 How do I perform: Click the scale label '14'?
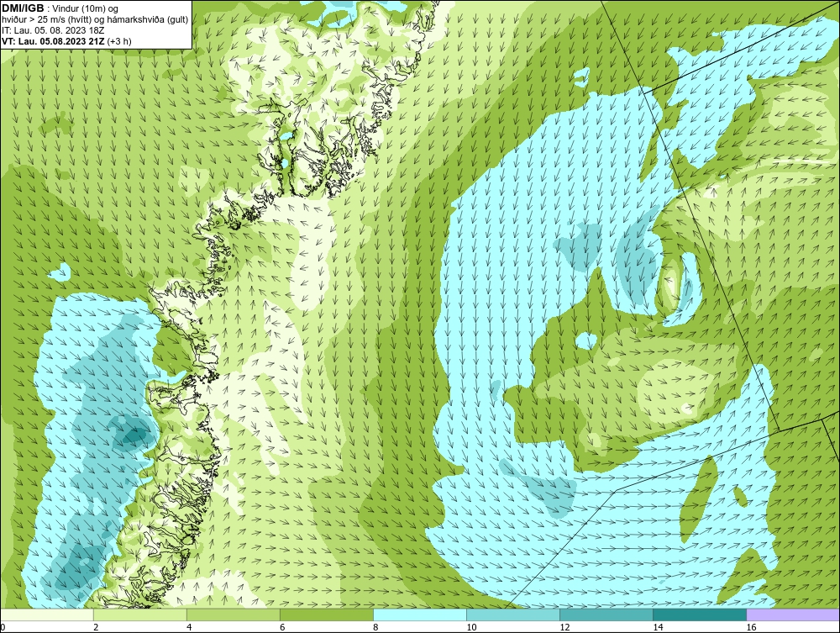point(658,627)
